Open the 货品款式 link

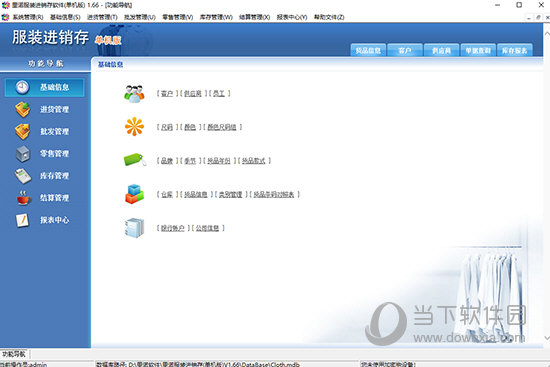pyautogui.click(x=254, y=161)
